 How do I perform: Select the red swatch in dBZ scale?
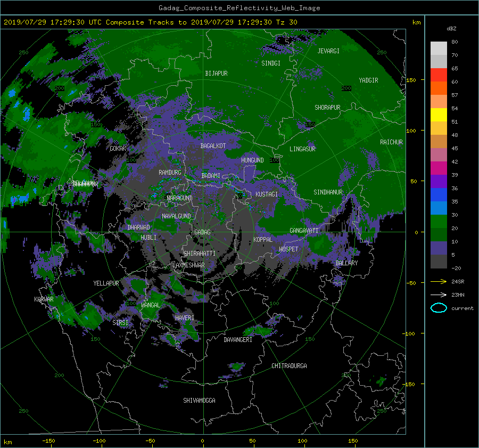pyautogui.click(x=439, y=75)
